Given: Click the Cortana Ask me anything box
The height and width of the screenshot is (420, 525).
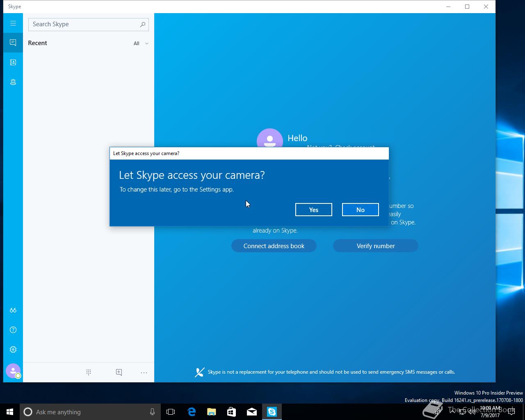Looking at the screenshot, I should 89,412.
